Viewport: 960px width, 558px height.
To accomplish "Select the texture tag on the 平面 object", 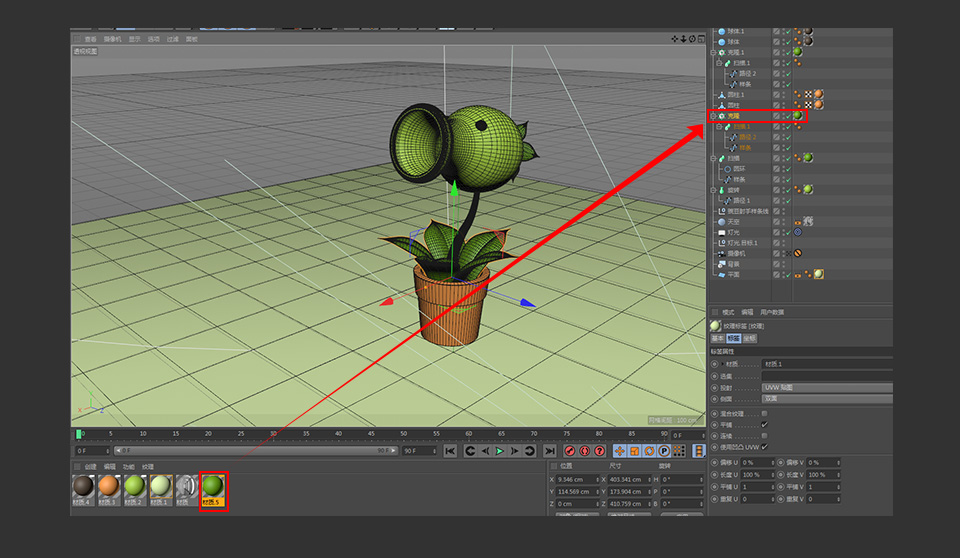I will pyautogui.click(x=819, y=274).
